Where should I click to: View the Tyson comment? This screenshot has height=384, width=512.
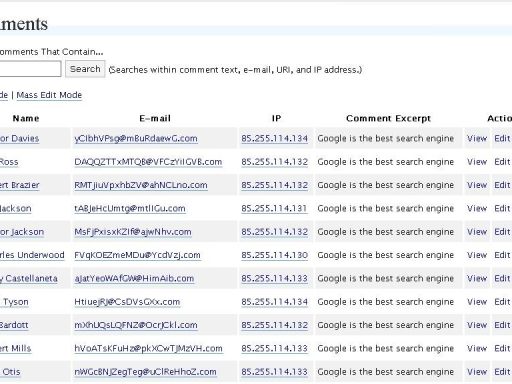pos(477,302)
